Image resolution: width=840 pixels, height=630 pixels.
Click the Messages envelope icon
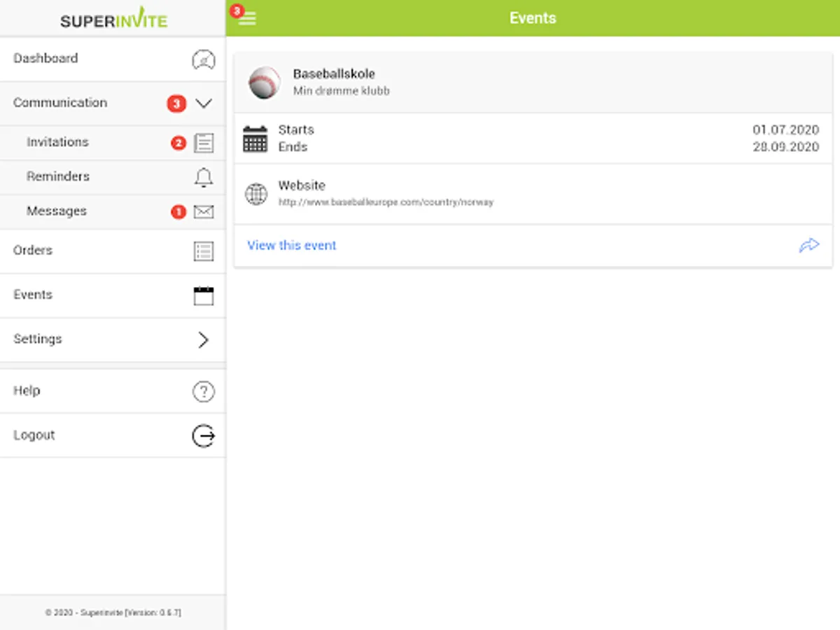pos(204,212)
